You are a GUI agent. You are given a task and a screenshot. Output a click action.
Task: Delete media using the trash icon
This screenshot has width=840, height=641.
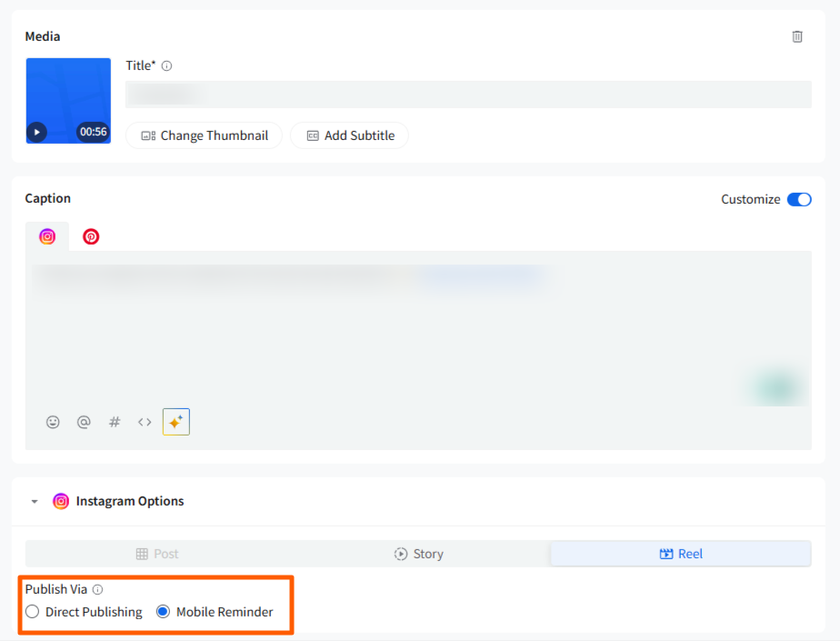797,36
